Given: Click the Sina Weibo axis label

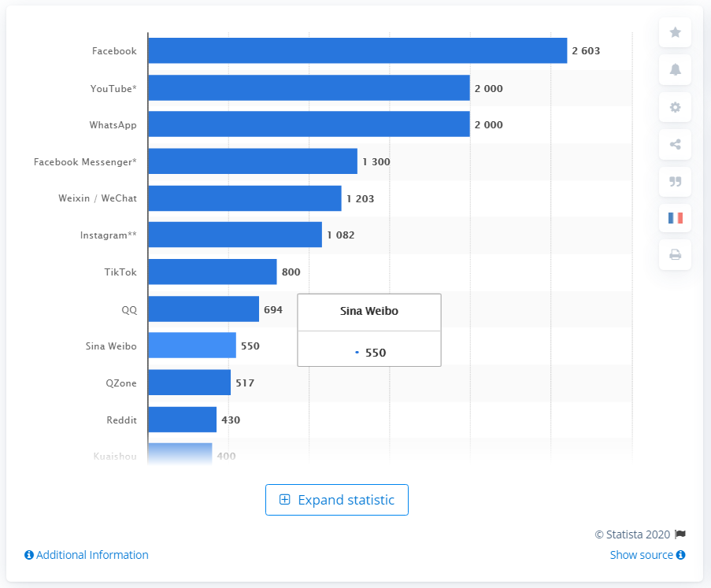Looking at the screenshot, I should (111, 346).
